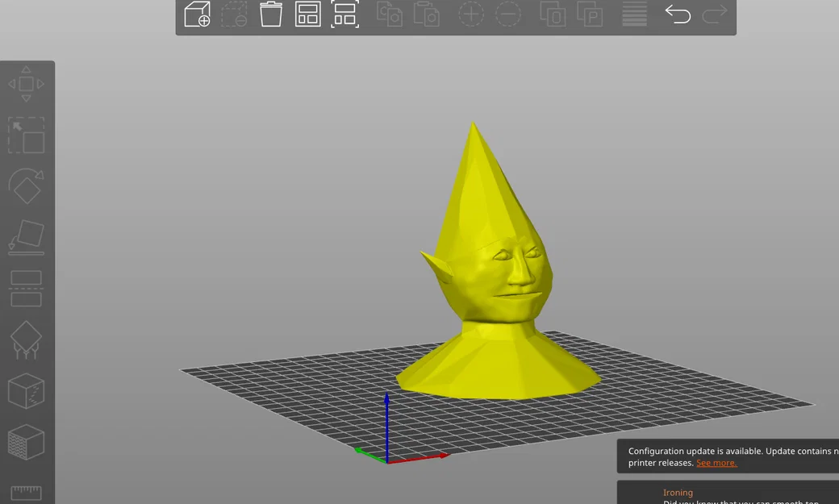Viewport: 839px width, 504px height.
Task: Open the Measure tool with ruler icon
Action: pyautogui.click(x=27, y=492)
